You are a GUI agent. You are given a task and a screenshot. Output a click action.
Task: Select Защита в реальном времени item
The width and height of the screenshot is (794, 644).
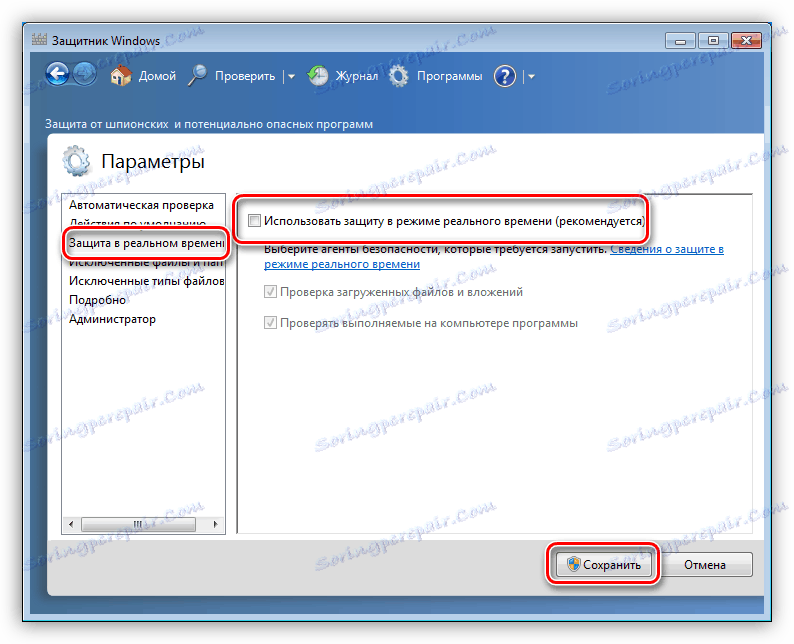(x=146, y=243)
